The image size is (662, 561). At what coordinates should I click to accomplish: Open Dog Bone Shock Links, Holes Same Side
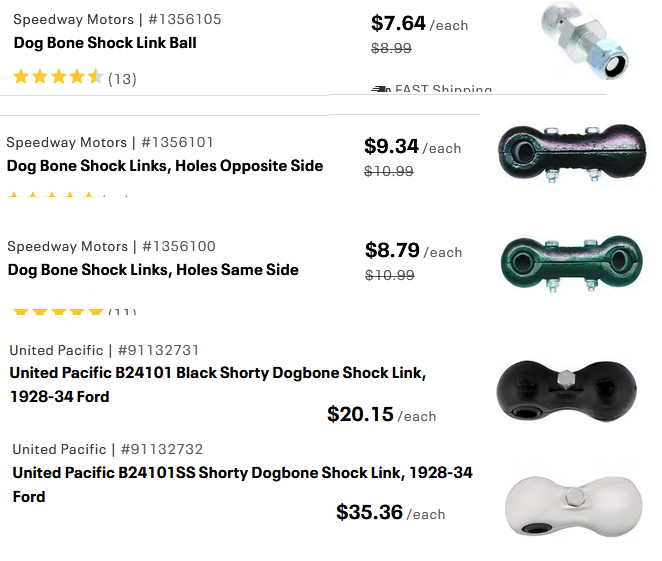[153, 270]
